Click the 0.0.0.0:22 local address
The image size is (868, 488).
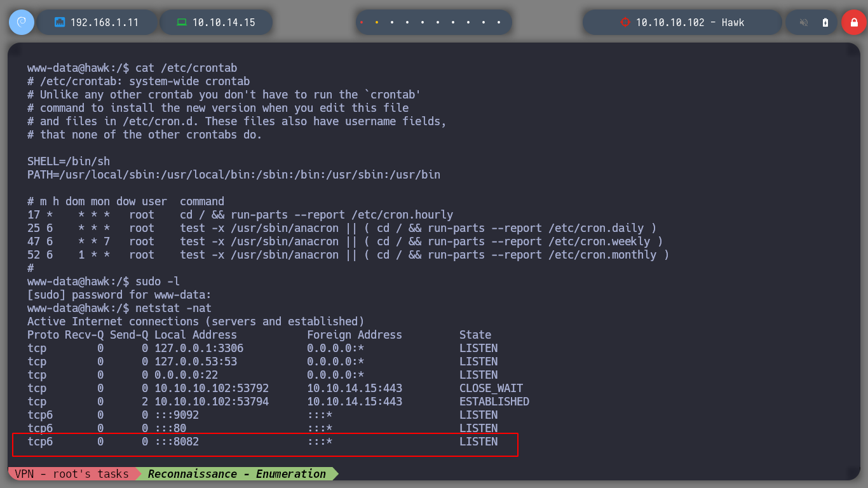coord(186,375)
